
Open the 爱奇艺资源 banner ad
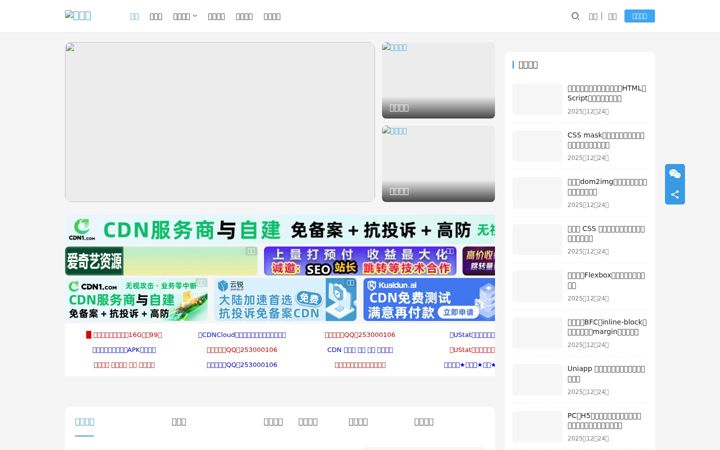point(161,261)
